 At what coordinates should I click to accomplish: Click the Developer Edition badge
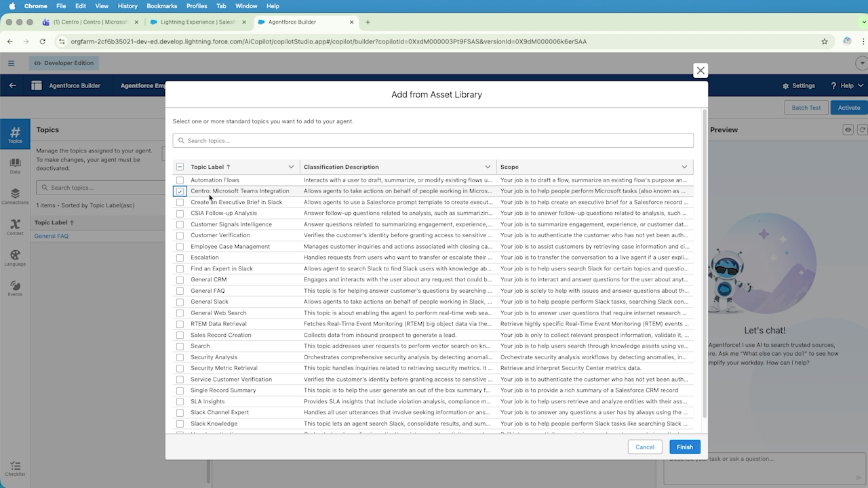64,63
